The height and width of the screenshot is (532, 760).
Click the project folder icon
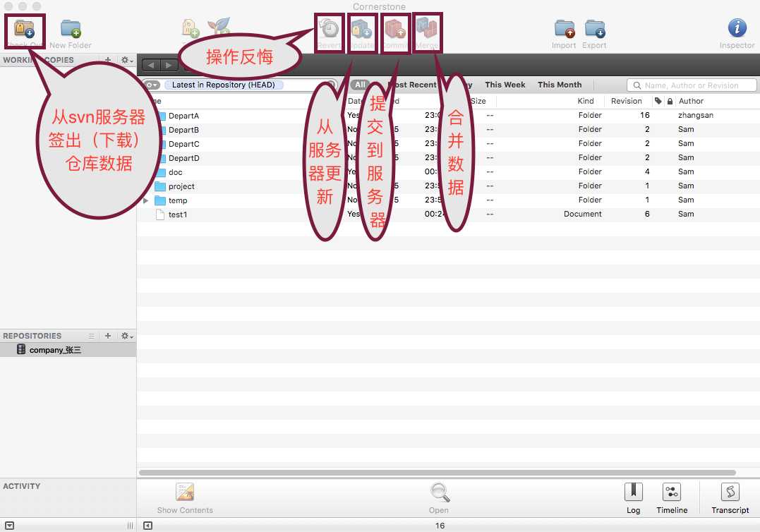point(160,186)
